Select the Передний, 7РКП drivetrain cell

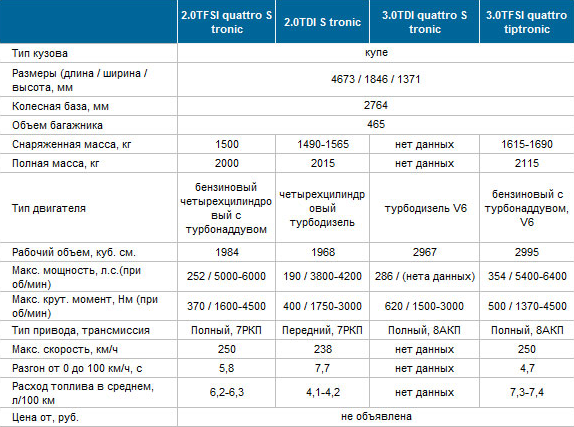[322, 330]
